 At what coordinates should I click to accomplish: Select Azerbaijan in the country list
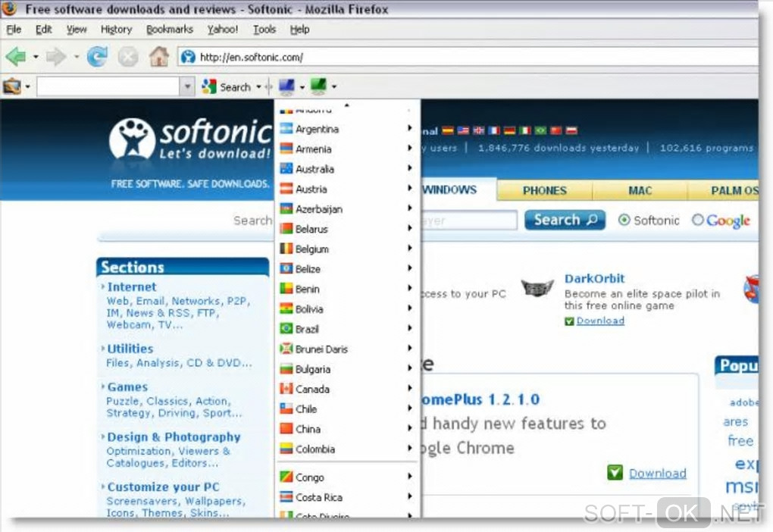pyautogui.click(x=347, y=208)
